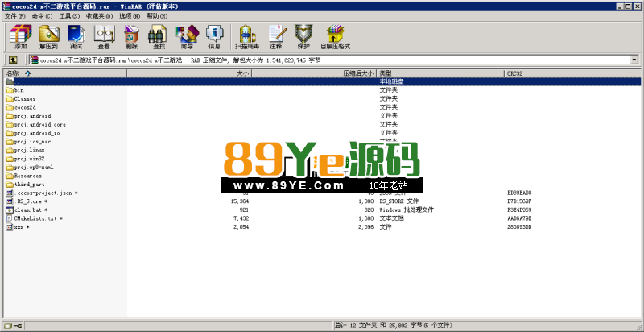Click the SFX (自解压格式) icon

tap(335, 37)
